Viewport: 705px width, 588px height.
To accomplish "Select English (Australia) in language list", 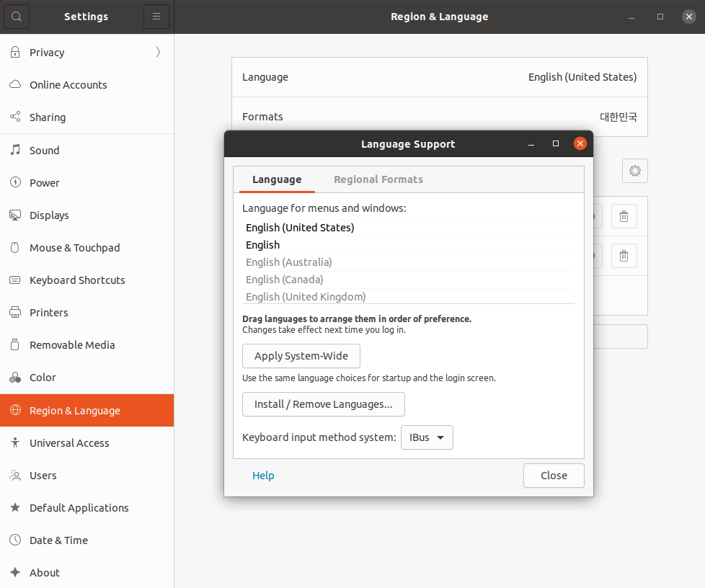I will click(289, 262).
